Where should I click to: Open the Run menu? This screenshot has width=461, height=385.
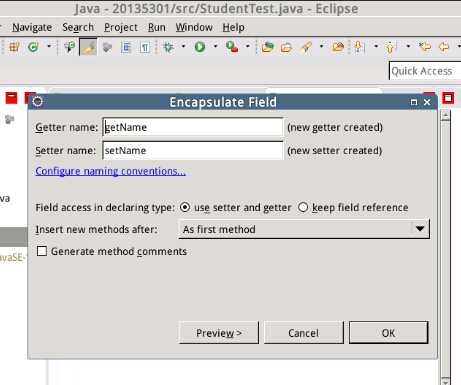pyautogui.click(x=157, y=27)
